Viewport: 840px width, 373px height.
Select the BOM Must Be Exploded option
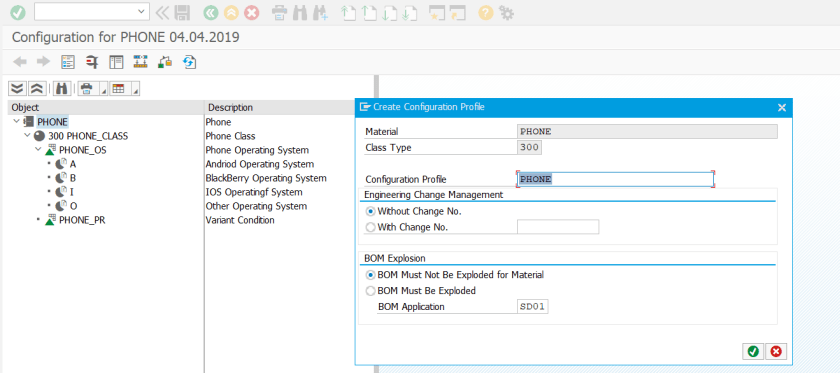pyautogui.click(x=371, y=291)
